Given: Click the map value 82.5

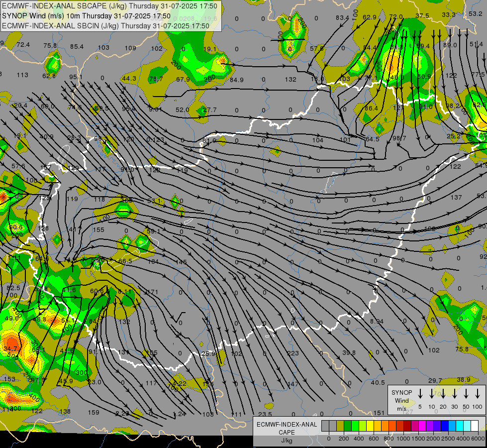Looking at the screenshot, I should [x=13, y=288].
